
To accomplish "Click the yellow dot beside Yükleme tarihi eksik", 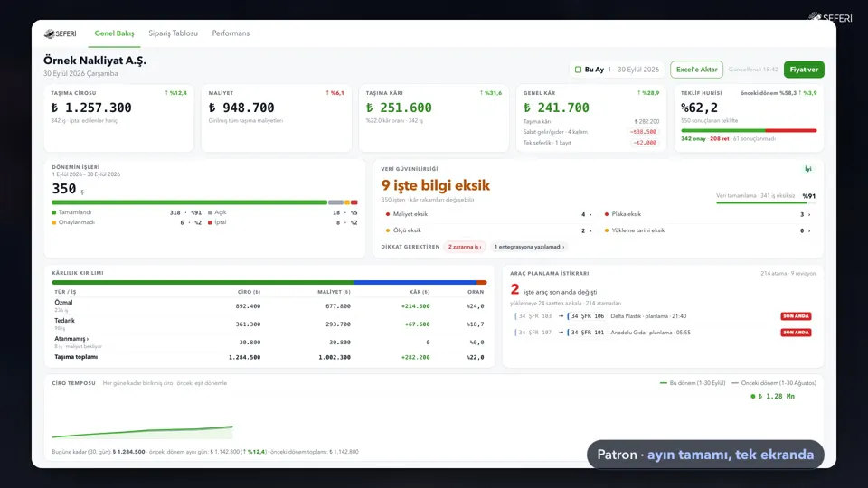I will click(606, 230).
